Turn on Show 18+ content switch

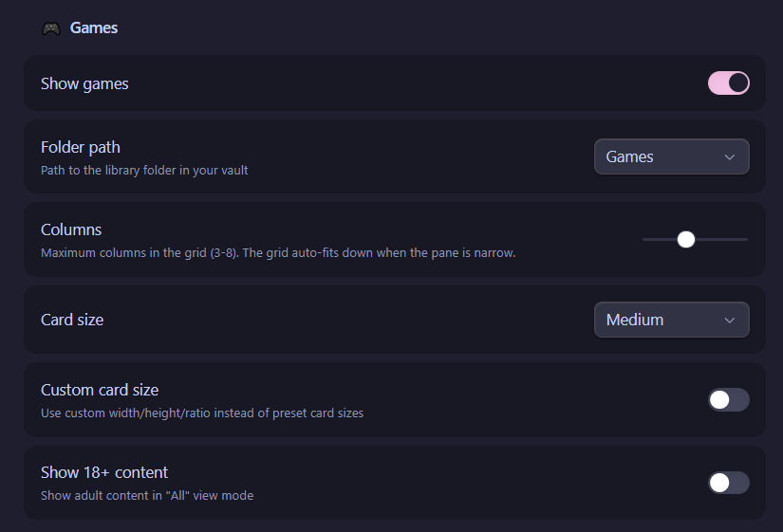click(x=729, y=483)
